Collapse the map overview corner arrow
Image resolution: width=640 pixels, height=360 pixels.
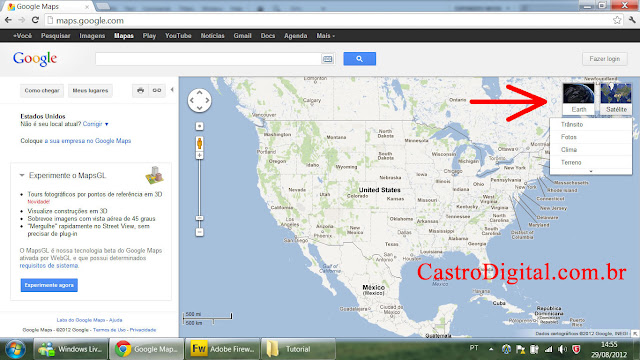(636, 333)
